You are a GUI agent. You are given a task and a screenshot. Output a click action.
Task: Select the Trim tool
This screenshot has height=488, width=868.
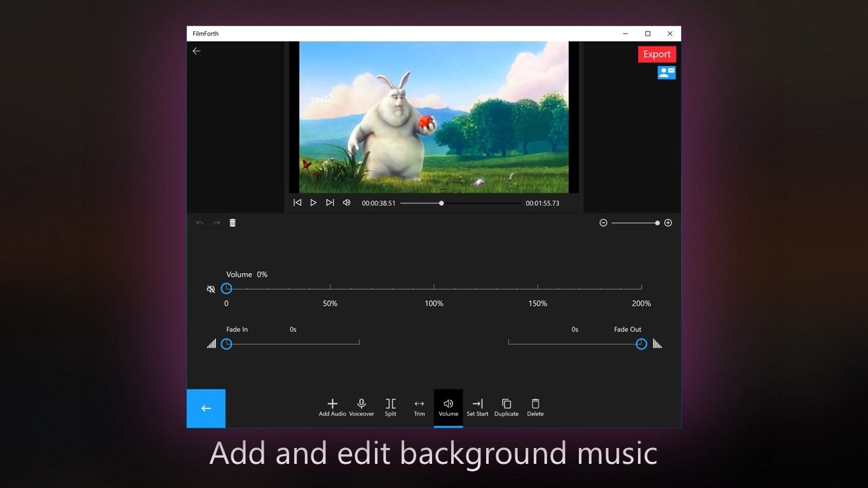pos(419,408)
